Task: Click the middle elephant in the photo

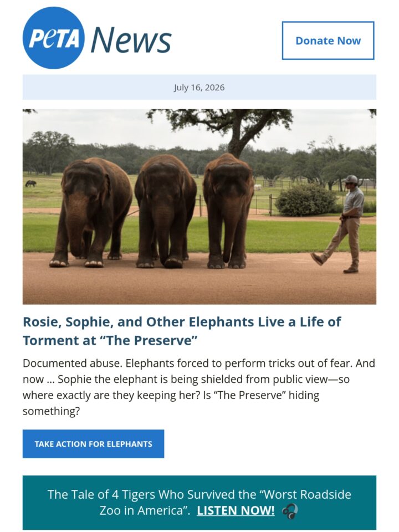Action: point(165,211)
